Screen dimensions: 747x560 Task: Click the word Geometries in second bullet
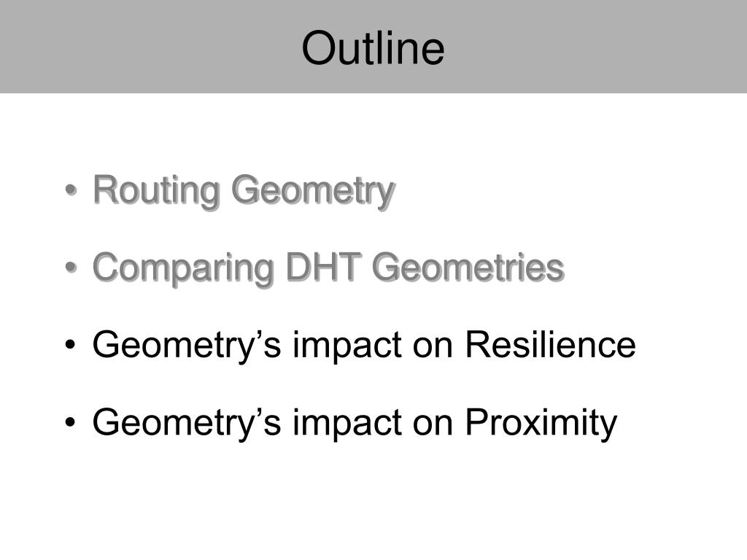(x=468, y=267)
